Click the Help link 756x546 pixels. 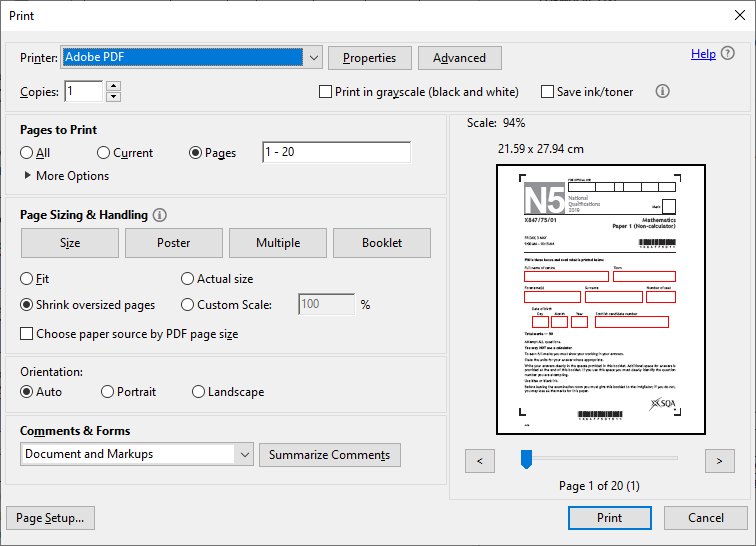(x=703, y=54)
